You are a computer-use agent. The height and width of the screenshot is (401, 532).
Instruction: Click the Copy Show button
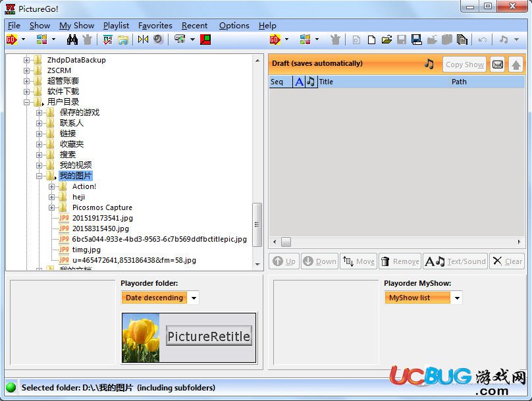(464, 65)
